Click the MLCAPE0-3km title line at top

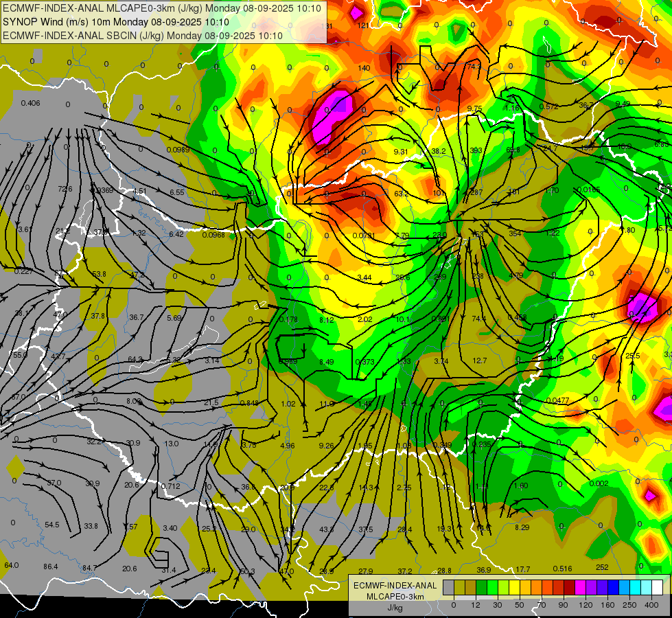tap(161, 8)
